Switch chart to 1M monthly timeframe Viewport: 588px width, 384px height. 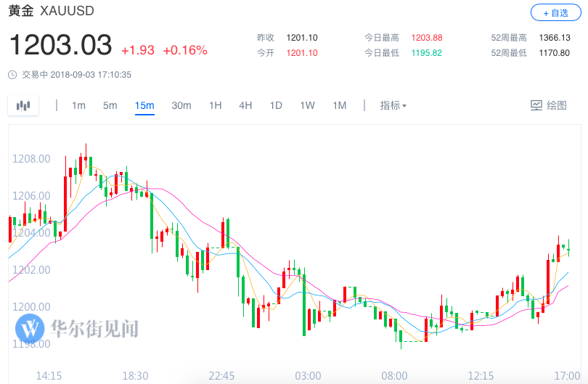tap(340, 105)
